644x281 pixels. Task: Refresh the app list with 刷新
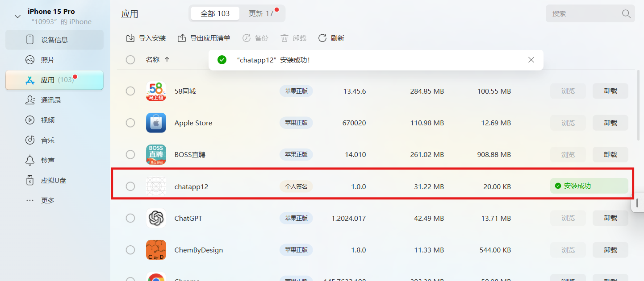click(x=331, y=38)
